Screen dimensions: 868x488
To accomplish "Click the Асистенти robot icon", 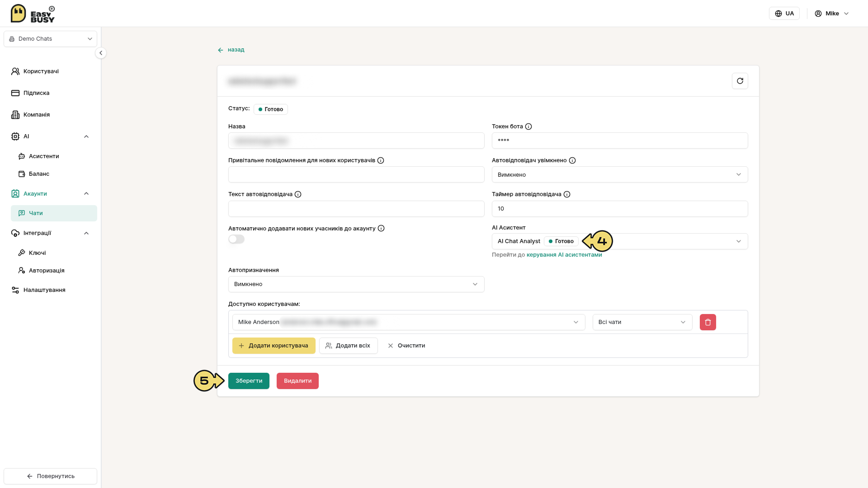I will click(22, 156).
